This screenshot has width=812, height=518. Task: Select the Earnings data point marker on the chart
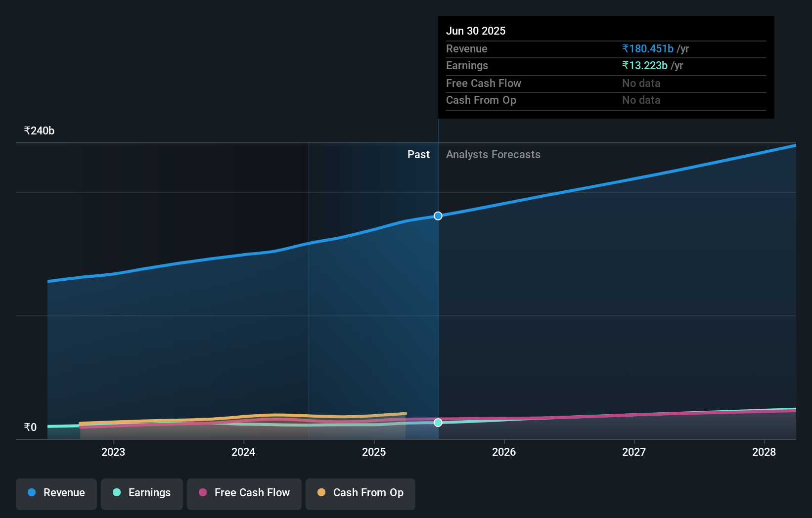[x=437, y=423]
